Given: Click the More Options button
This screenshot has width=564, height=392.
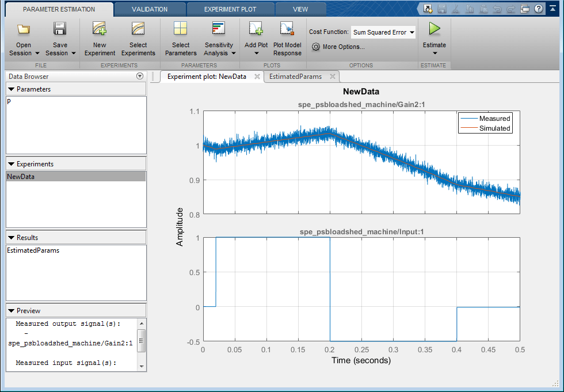Looking at the screenshot, I should point(338,47).
